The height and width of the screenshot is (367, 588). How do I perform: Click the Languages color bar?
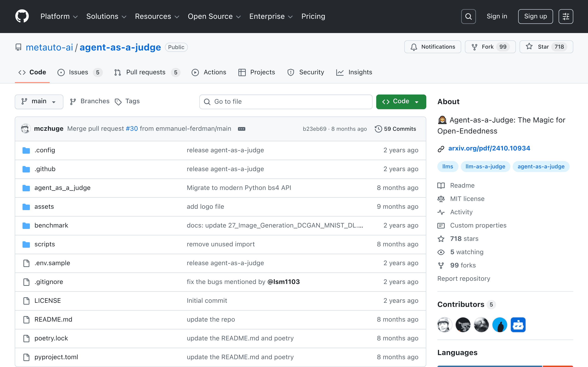505,366
